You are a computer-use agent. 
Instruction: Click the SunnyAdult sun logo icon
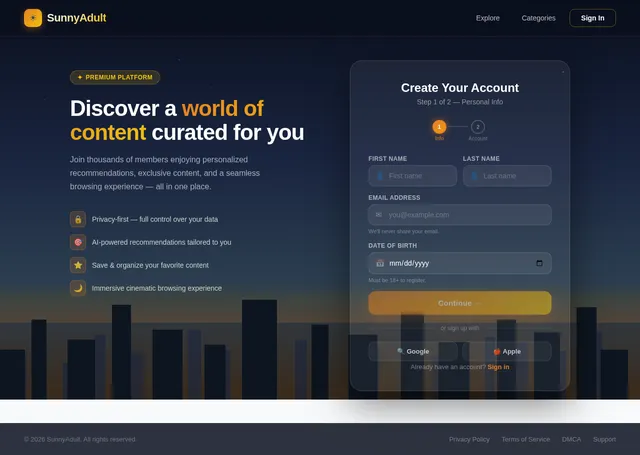33,18
